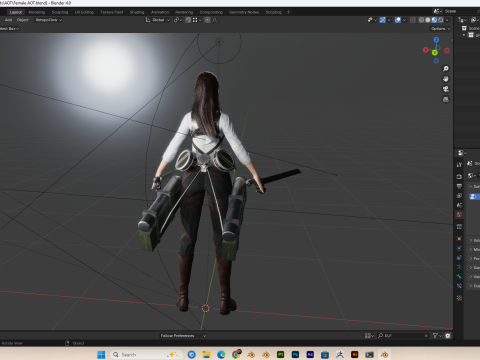
Task: Switch to wireframe viewport shading
Action: (421, 20)
